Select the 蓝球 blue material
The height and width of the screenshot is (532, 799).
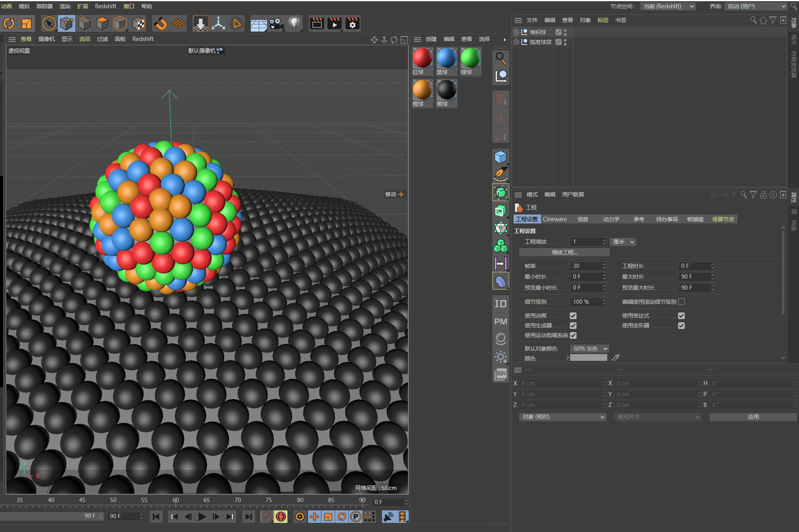point(447,61)
